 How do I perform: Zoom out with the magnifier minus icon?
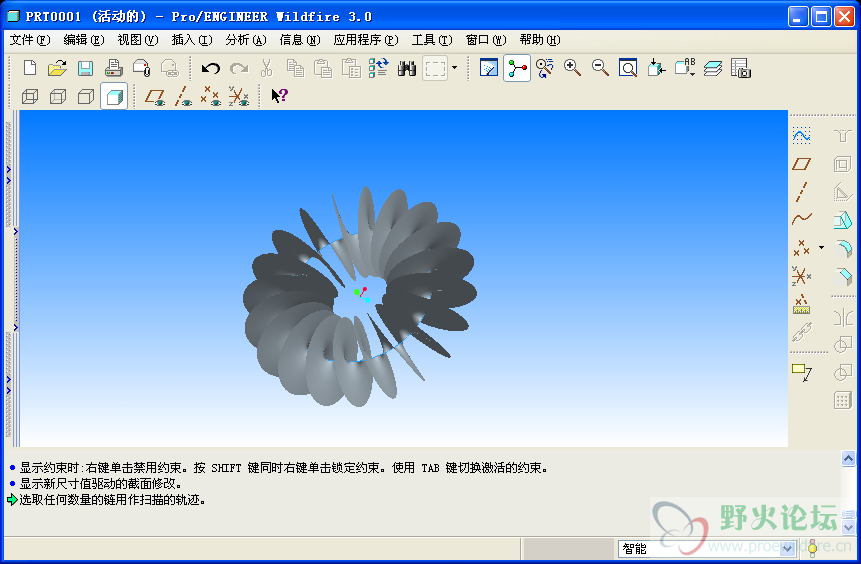600,68
